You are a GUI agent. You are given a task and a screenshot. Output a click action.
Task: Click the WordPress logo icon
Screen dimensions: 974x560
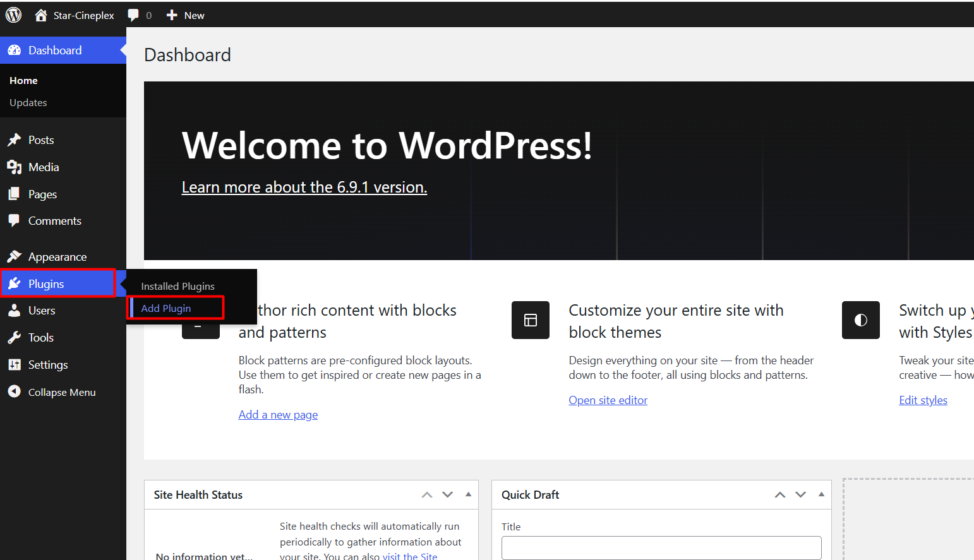(x=13, y=15)
